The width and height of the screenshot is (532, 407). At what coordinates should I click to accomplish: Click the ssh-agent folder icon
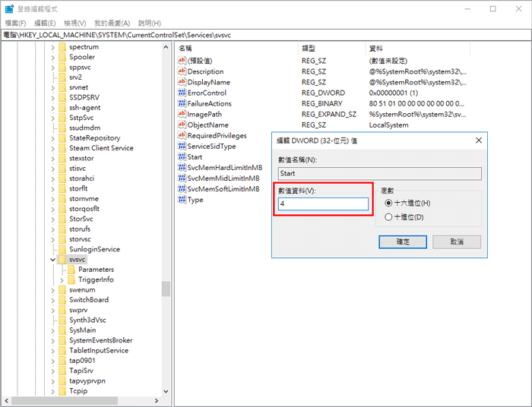tap(62, 107)
